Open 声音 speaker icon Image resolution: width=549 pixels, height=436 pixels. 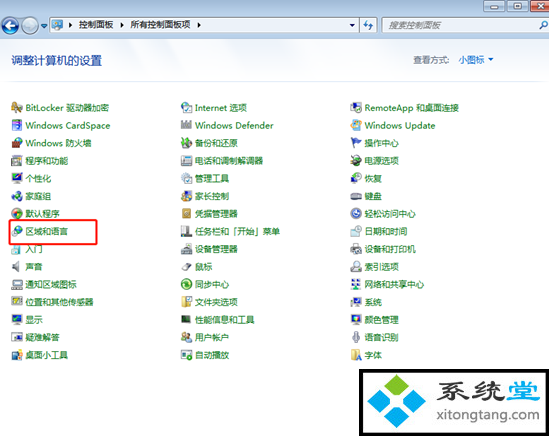pos(16,267)
